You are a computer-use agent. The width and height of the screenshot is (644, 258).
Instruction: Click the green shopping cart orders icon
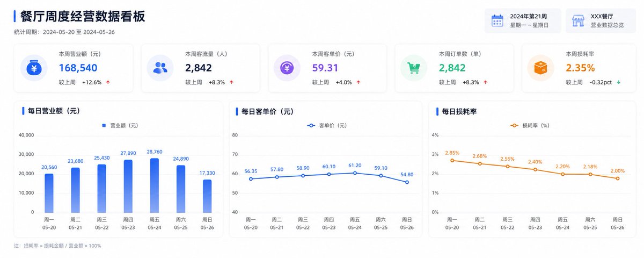point(414,68)
